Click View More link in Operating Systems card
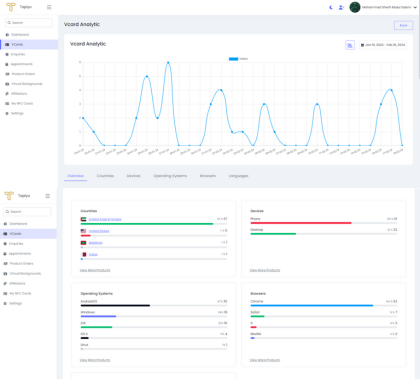The image size is (420, 380). (95, 360)
